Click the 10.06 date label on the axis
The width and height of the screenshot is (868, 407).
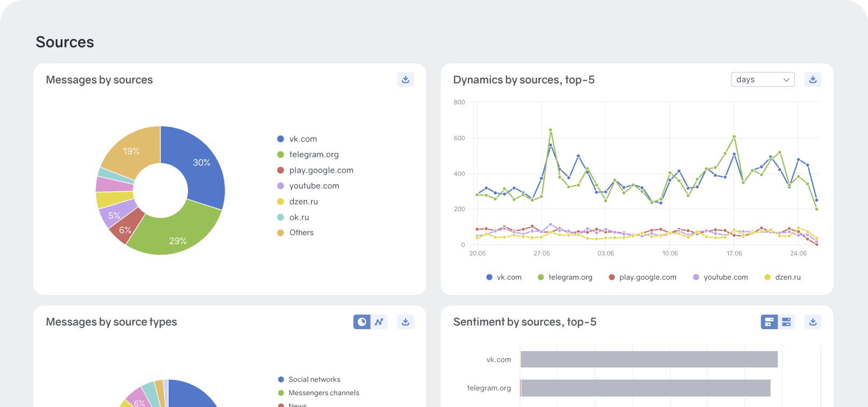670,253
